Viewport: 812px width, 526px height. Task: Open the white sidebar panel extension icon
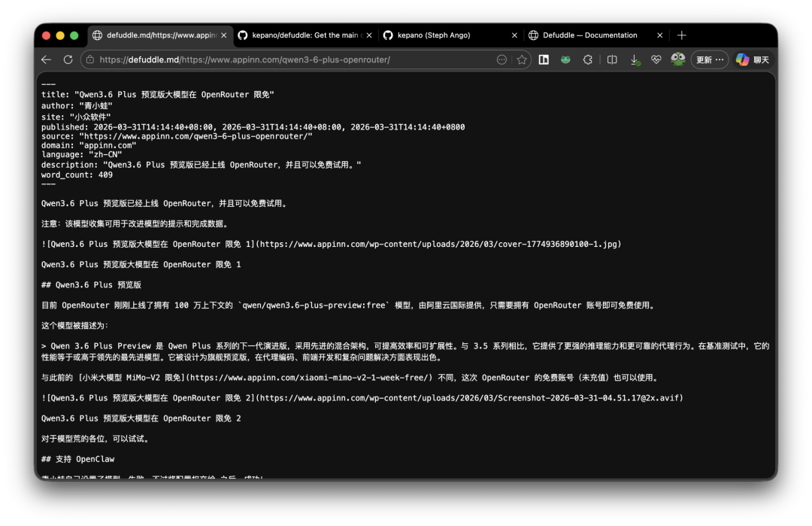pyautogui.click(x=544, y=59)
